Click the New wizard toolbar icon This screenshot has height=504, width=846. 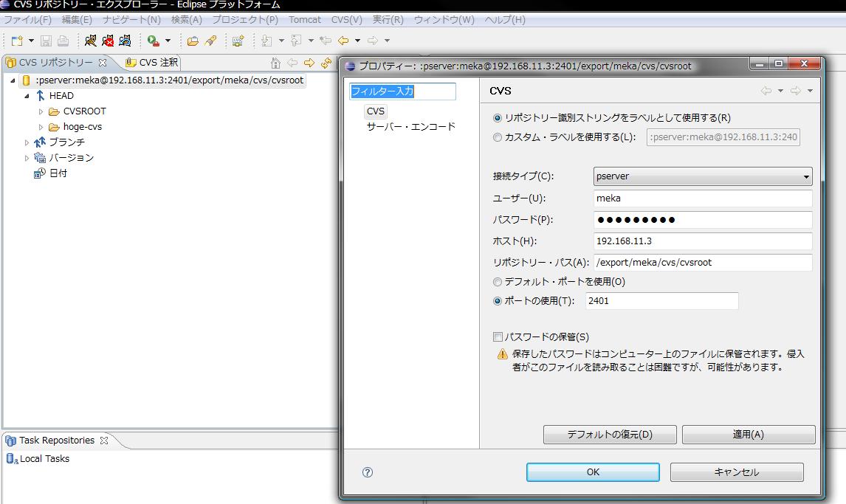coord(17,41)
